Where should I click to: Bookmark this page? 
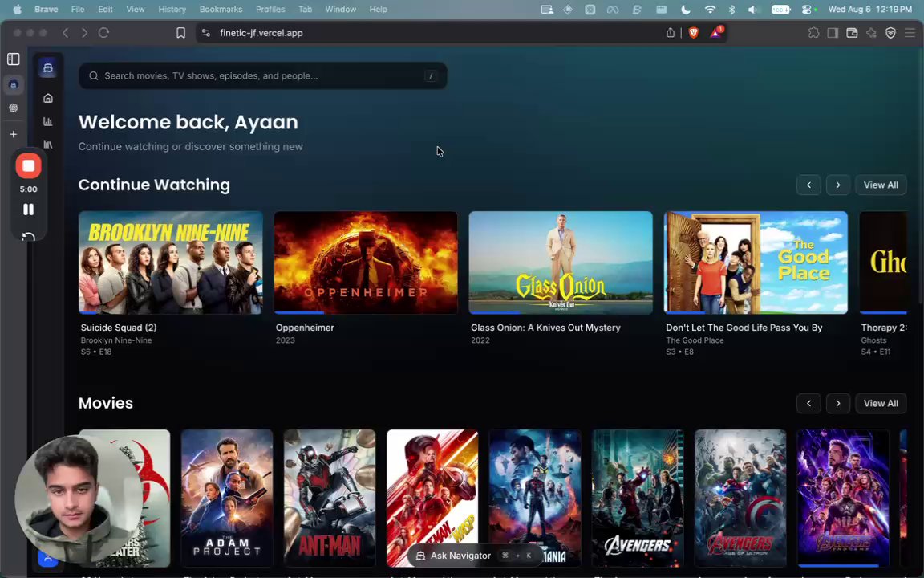click(x=181, y=33)
